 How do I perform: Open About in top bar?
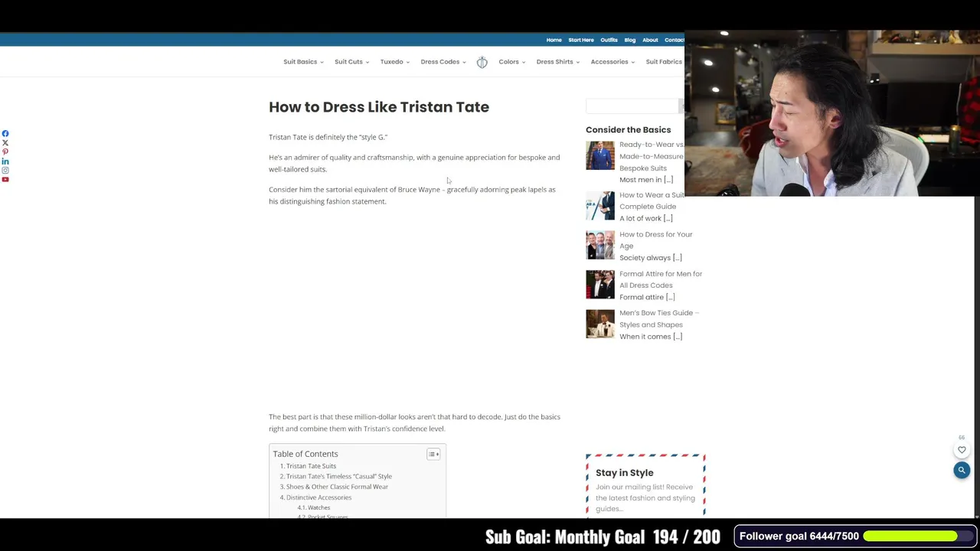[x=650, y=40]
